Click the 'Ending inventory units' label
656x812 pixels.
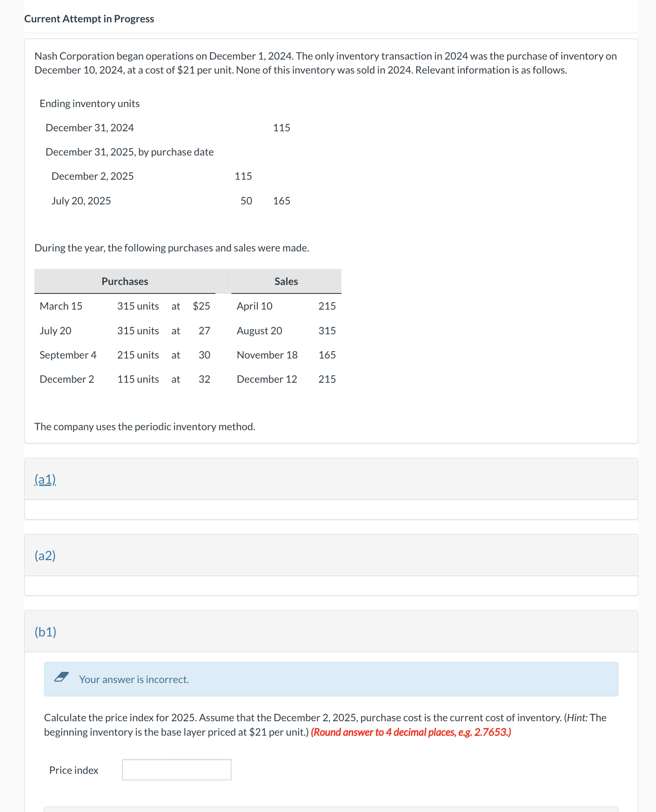pyautogui.click(x=89, y=103)
